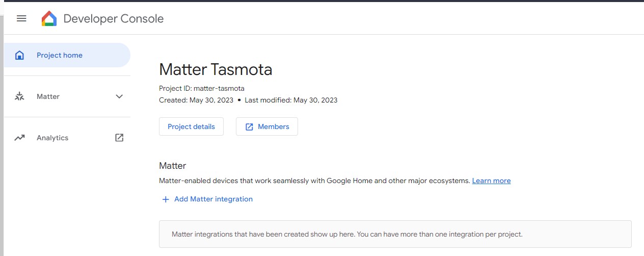Click the plus icon for Matter integration
This screenshot has height=256, width=644.
click(x=165, y=199)
